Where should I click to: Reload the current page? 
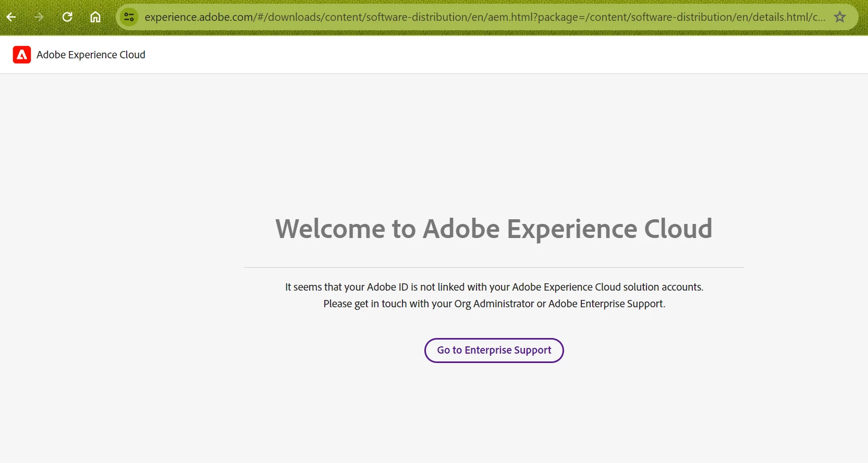[67, 17]
